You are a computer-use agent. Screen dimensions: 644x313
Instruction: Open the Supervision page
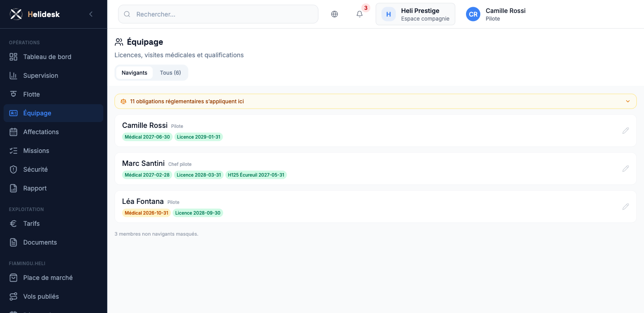coord(53,76)
